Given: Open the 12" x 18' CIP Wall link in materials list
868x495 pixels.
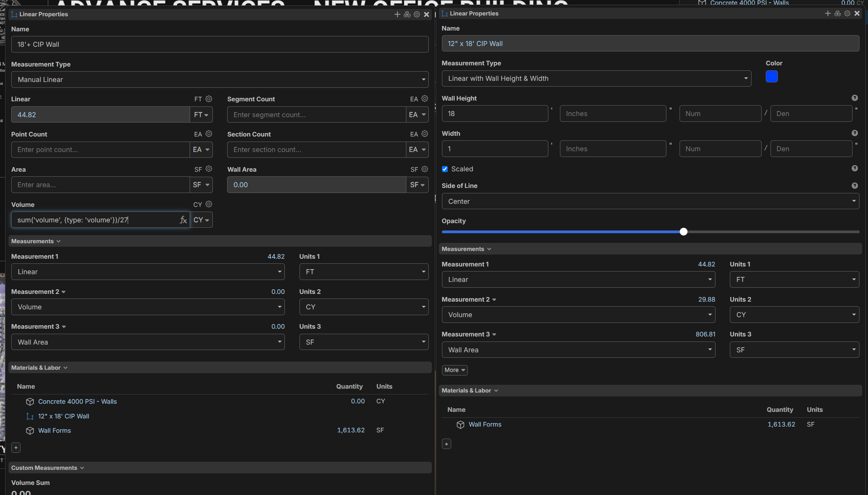Looking at the screenshot, I should (64, 416).
